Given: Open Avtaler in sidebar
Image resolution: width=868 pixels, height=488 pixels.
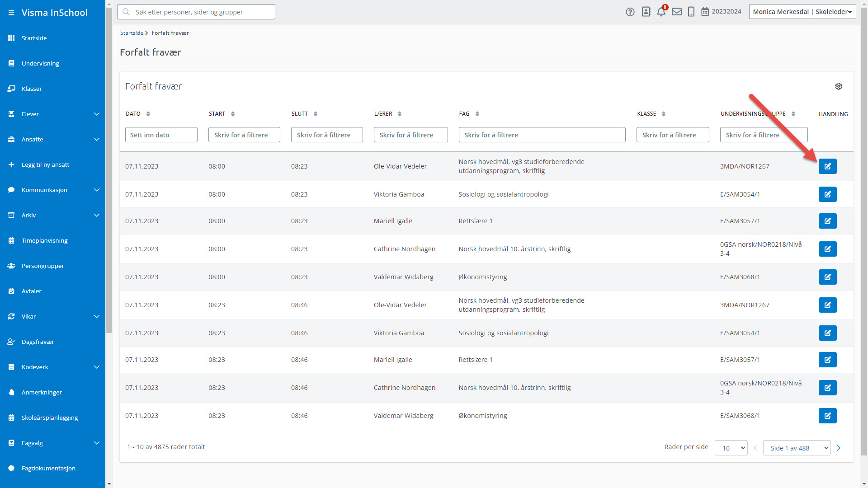Looking at the screenshot, I should coord(52,291).
